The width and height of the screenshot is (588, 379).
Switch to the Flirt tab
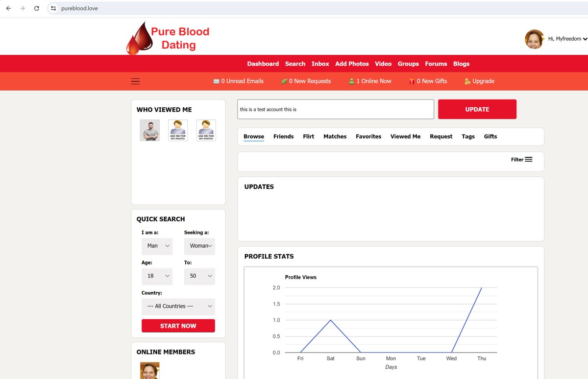pyautogui.click(x=309, y=137)
